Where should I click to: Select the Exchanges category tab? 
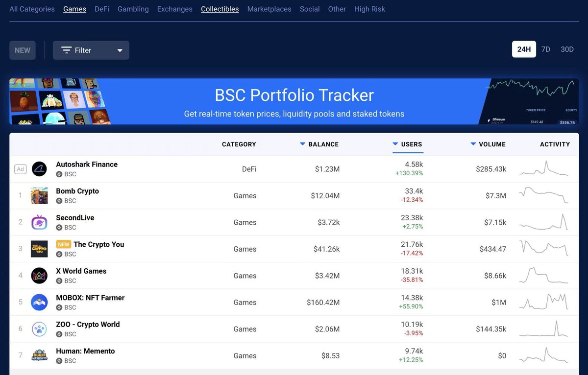coord(175,9)
